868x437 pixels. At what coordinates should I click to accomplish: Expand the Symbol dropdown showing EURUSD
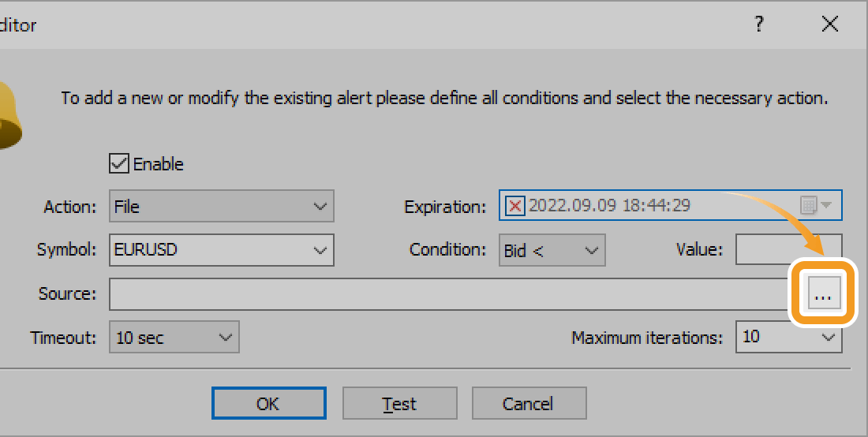coord(222,250)
